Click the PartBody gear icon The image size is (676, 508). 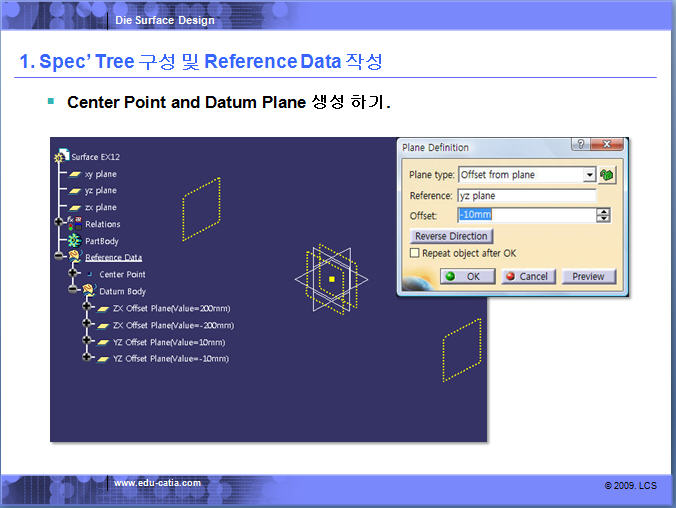pos(74,241)
